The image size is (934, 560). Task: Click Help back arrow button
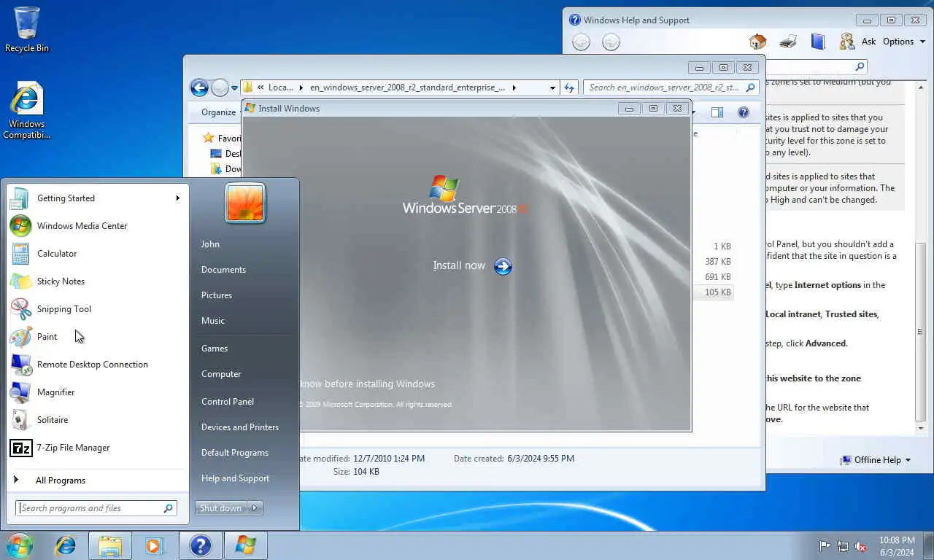click(581, 42)
